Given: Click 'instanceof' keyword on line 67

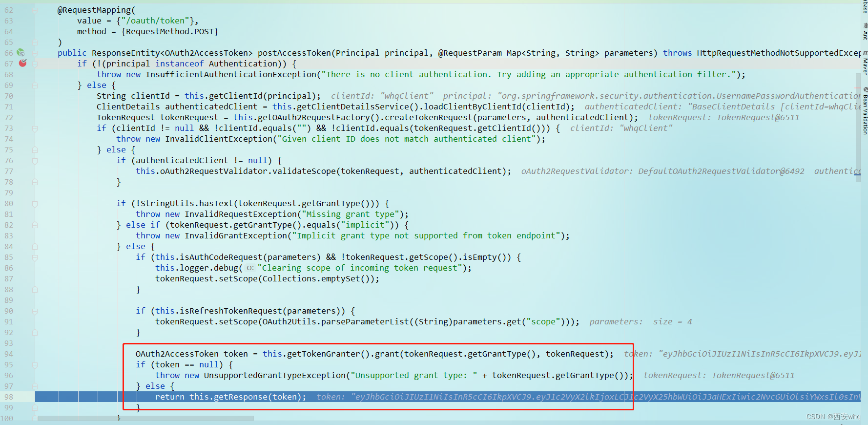Looking at the screenshot, I should 179,64.
